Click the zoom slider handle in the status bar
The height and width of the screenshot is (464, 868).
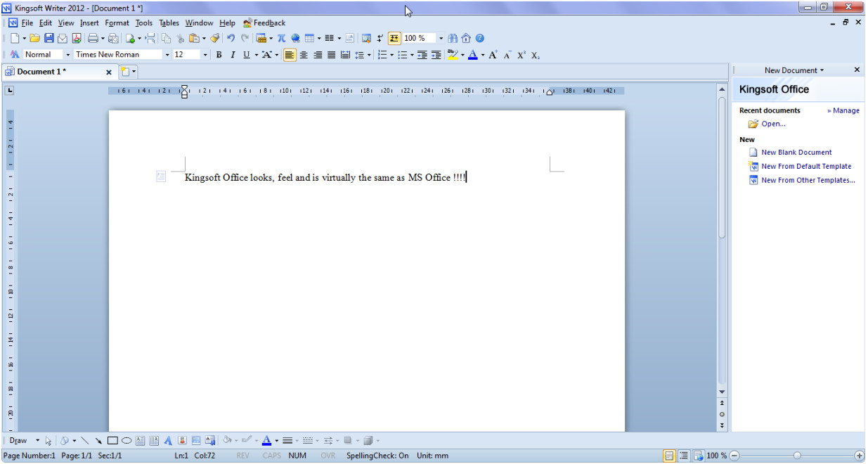tap(797, 456)
